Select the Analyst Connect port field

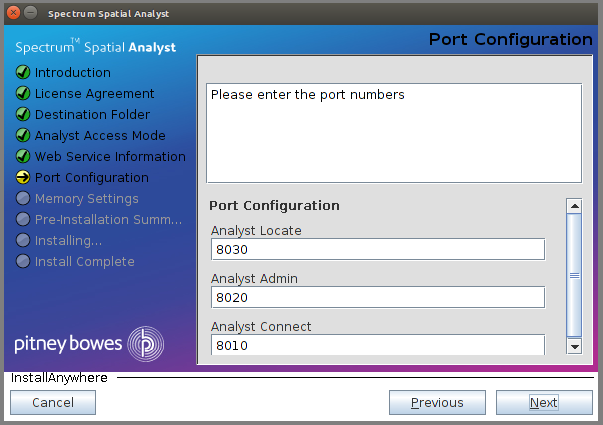coord(377,345)
